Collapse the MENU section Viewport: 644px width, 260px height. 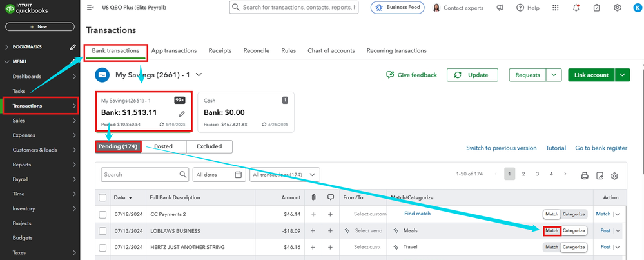pos(6,61)
